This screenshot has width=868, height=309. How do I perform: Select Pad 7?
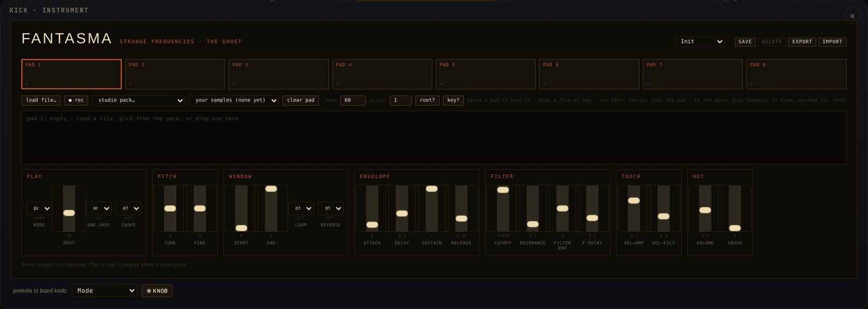click(x=693, y=74)
